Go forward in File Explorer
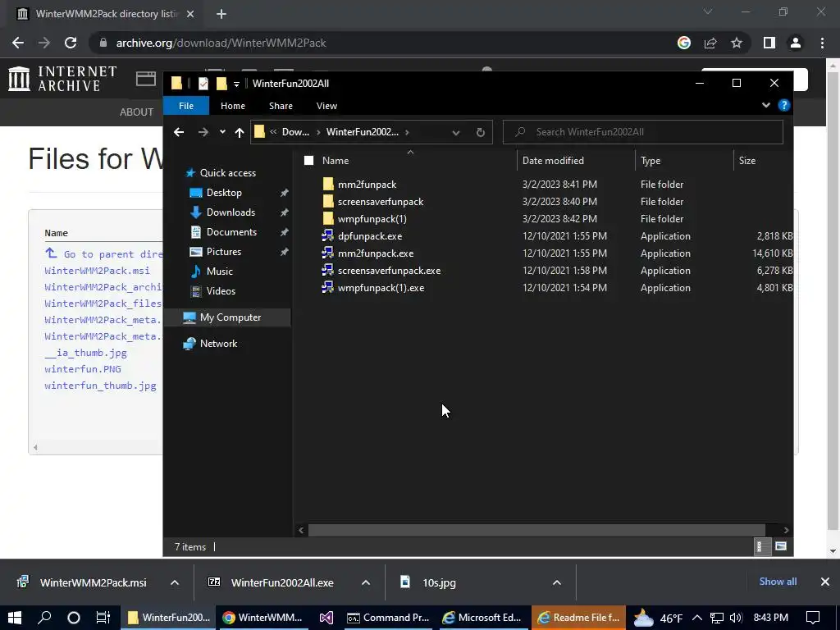This screenshot has width=840, height=630. coord(203,132)
